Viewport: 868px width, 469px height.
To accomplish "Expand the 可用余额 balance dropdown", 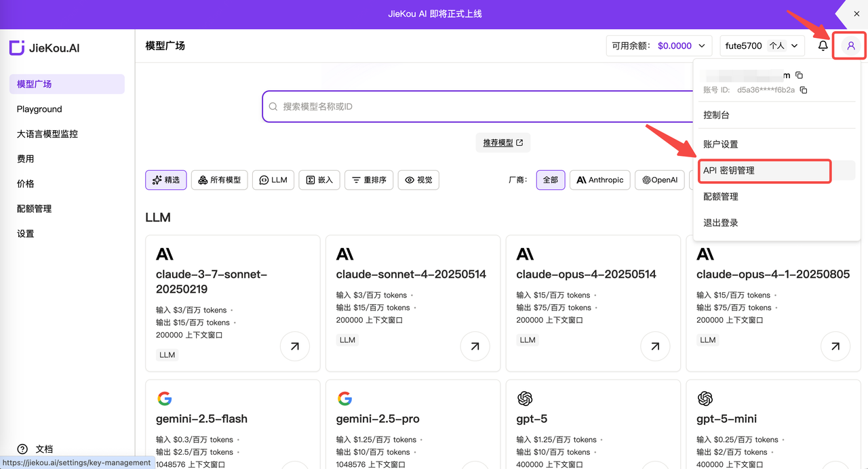I will pyautogui.click(x=659, y=46).
